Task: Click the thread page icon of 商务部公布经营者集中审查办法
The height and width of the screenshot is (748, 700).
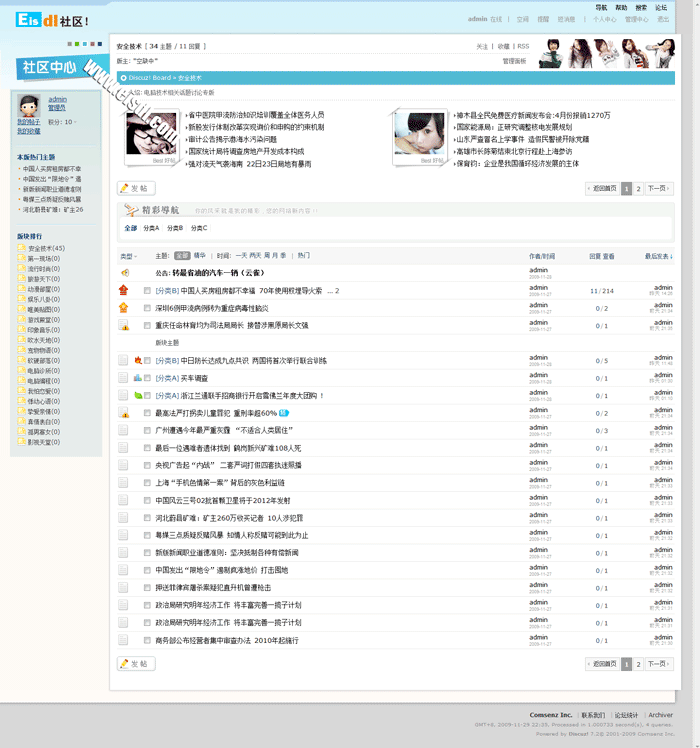Action: coord(123,640)
